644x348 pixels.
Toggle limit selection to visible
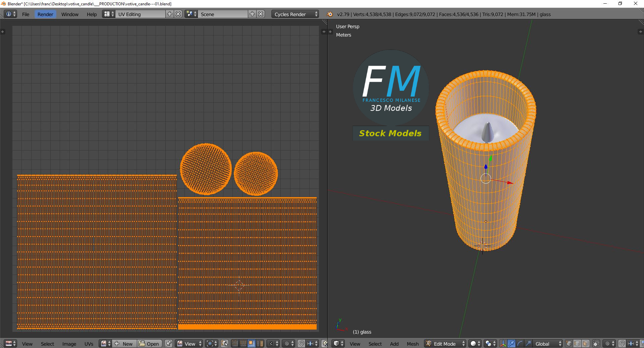coord(596,344)
